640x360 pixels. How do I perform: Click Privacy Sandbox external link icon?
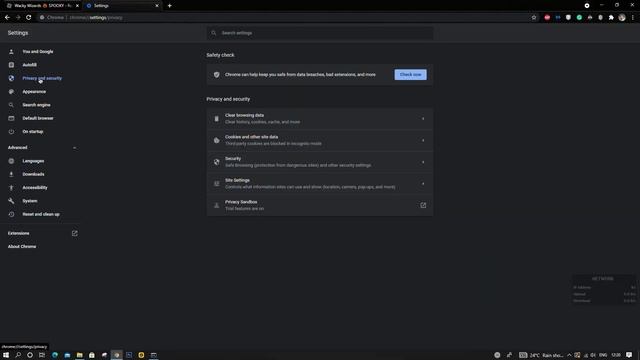(x=423, y=205)
